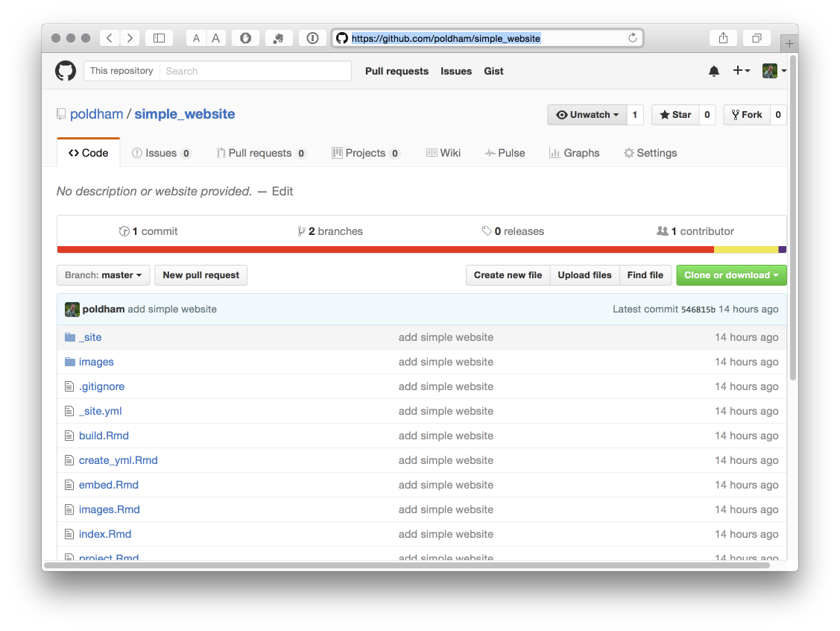
Task: View the 2 branches
Action: point(330,231)
